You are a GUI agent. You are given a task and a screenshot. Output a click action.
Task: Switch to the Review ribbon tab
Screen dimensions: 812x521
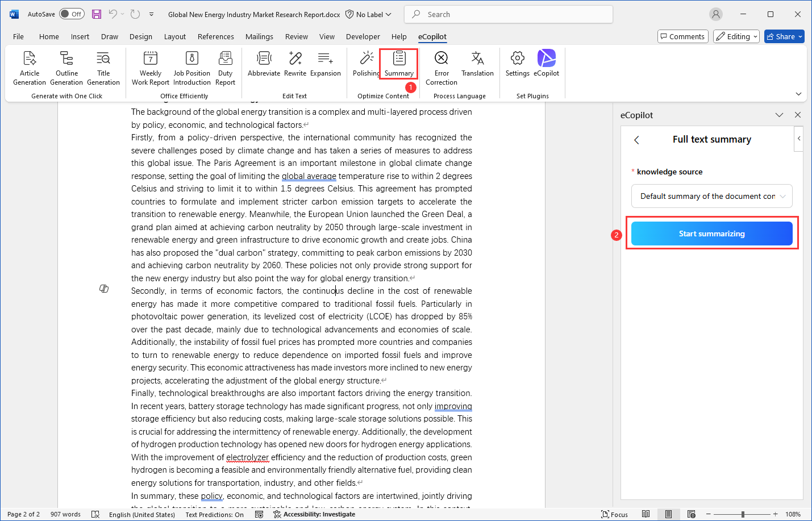(296, 36)
